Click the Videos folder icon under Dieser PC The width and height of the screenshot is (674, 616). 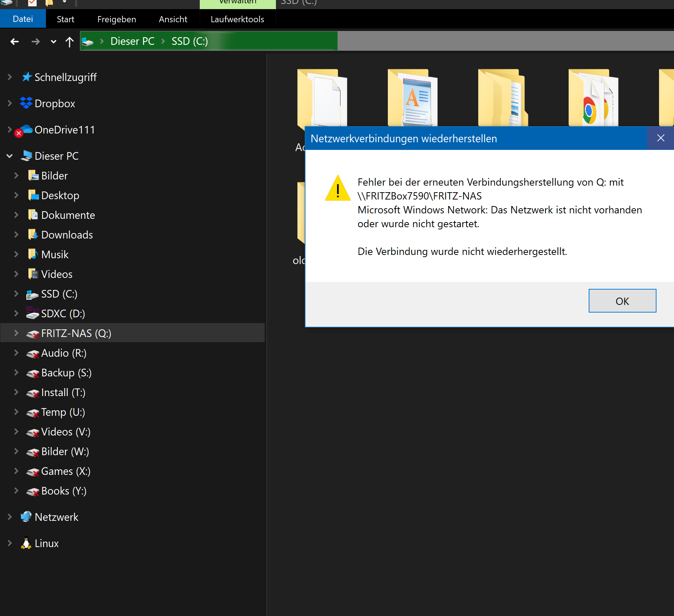coord(33,274)
